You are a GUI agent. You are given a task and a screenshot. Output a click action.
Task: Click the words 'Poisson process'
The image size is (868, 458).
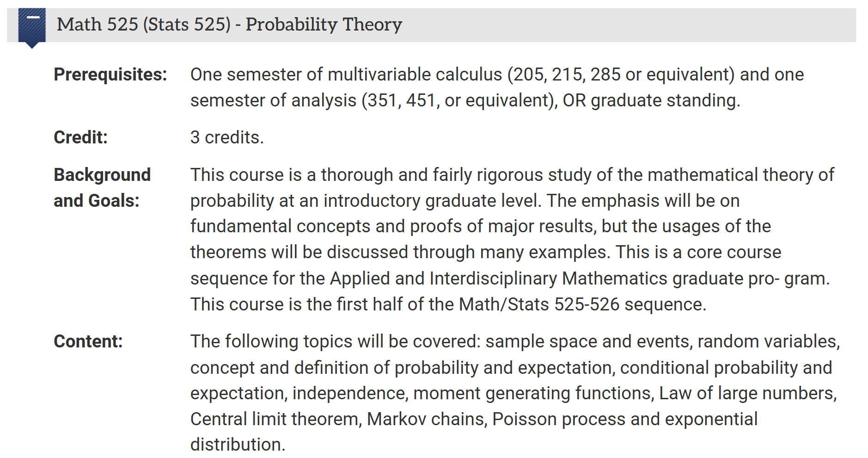coord(559,419)
